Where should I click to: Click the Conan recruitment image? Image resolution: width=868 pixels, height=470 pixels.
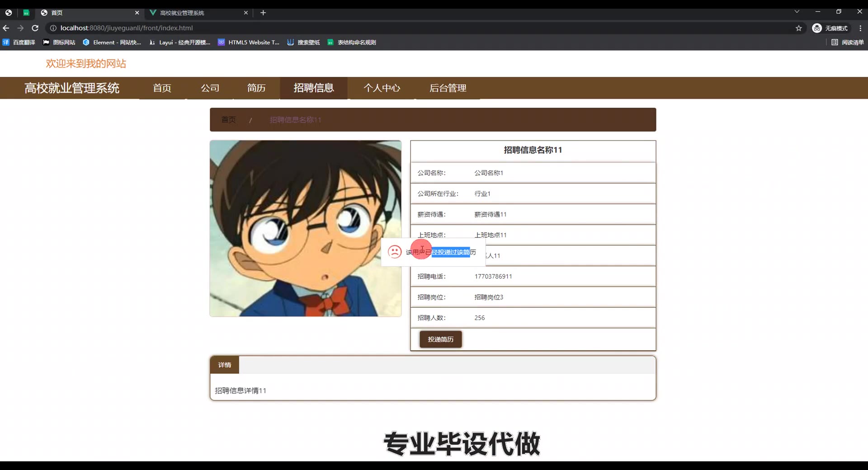pyautogui.click(x=306, y=228)
